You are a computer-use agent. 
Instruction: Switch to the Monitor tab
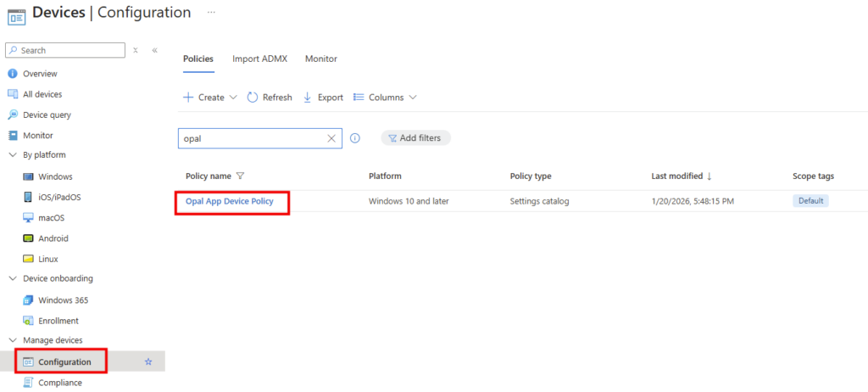[x=321, y=59]
